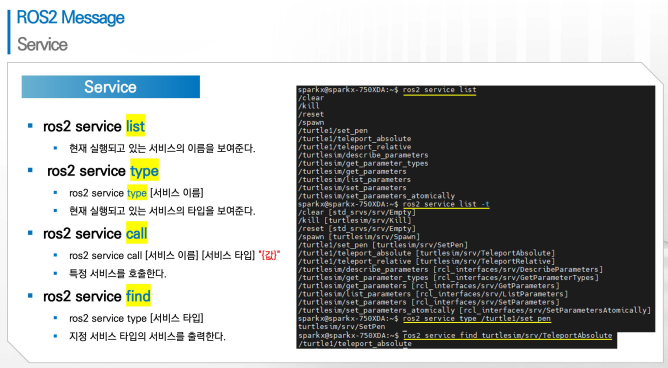Click the underlined terminal command 'ros2 service list -t'
This screenshot has width=668, height=368.
[x=446, y=204]
